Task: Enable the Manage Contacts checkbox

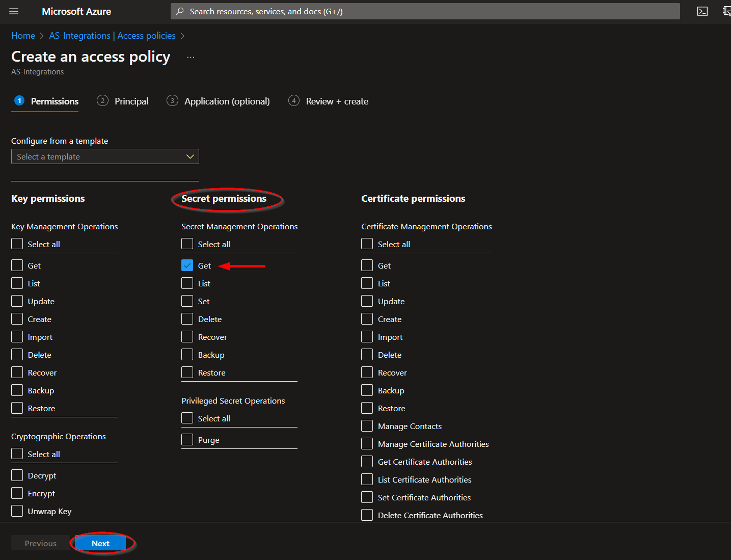Action: point(367,426)
